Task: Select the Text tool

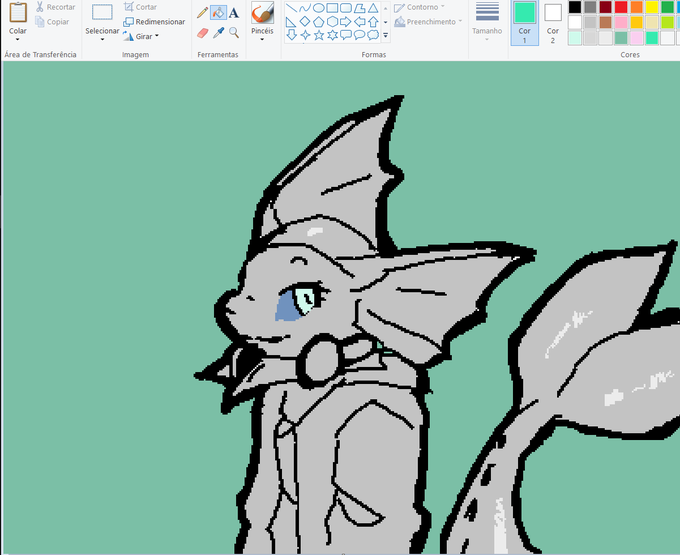Action: (x=234, y=13)
